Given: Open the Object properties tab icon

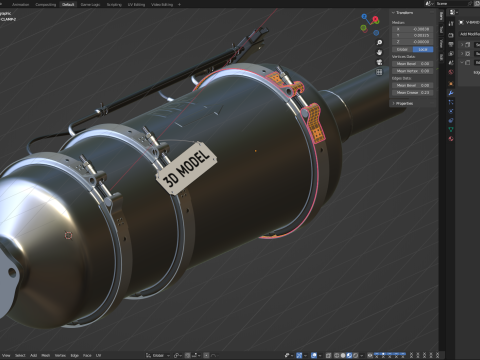Looking at the screenshot, I should [451, 84].
